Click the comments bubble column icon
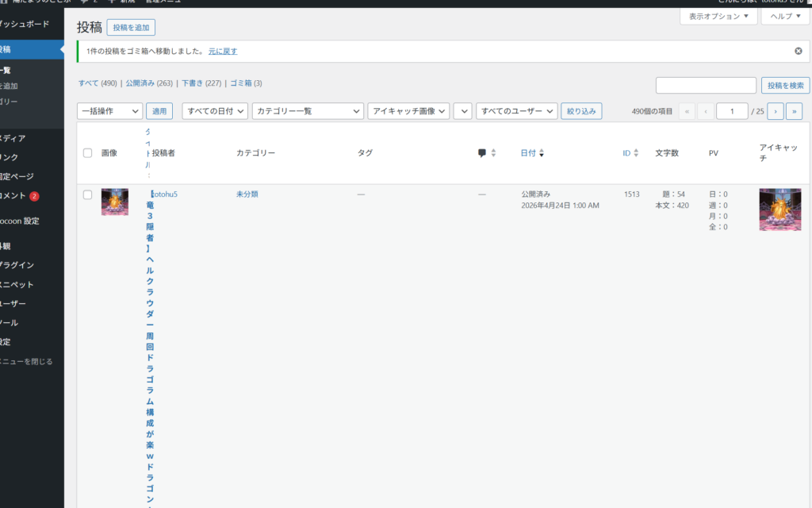 click(482, 153)
